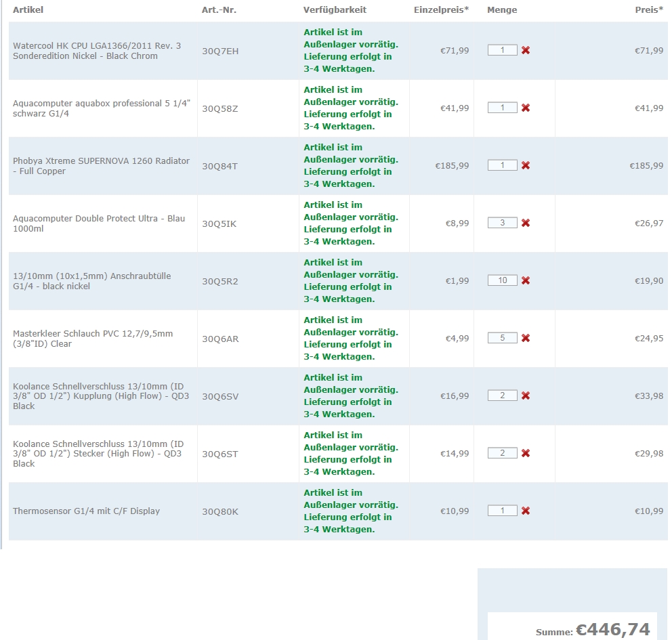The width and height of the screenshot is (672, 640).
Task: Open Koolance Schnellverschluss Stecker product link
Action: (x=98, y=454)
